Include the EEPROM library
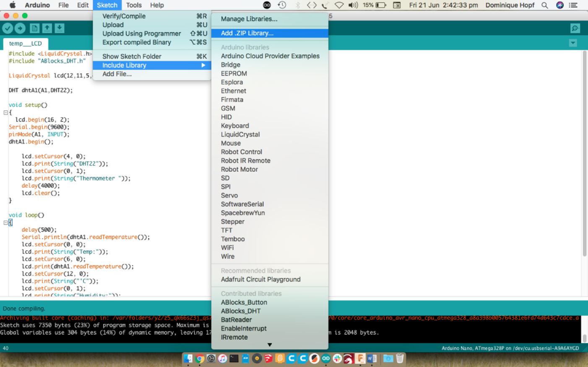588x367 pixels. coord(270,73)
